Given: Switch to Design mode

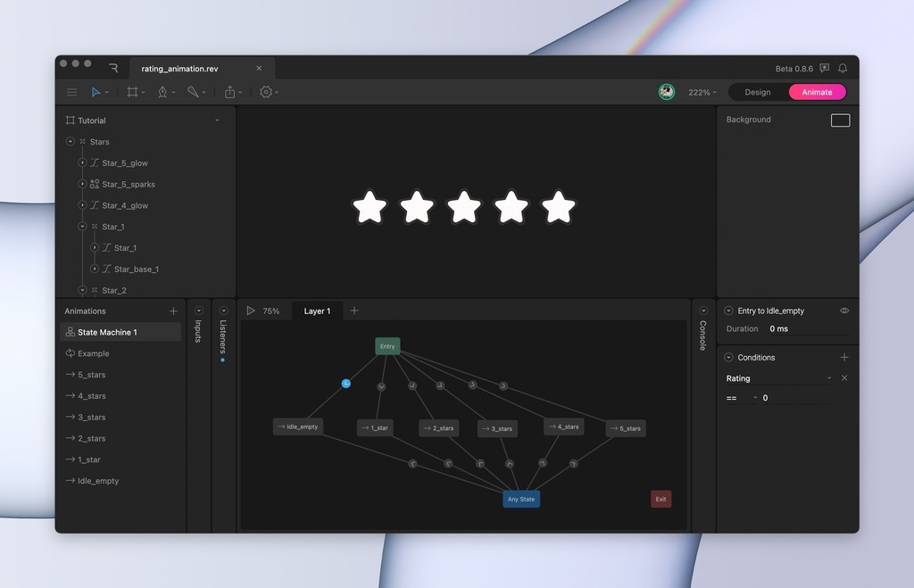Looking at the screenshot, I should [756, 92].
